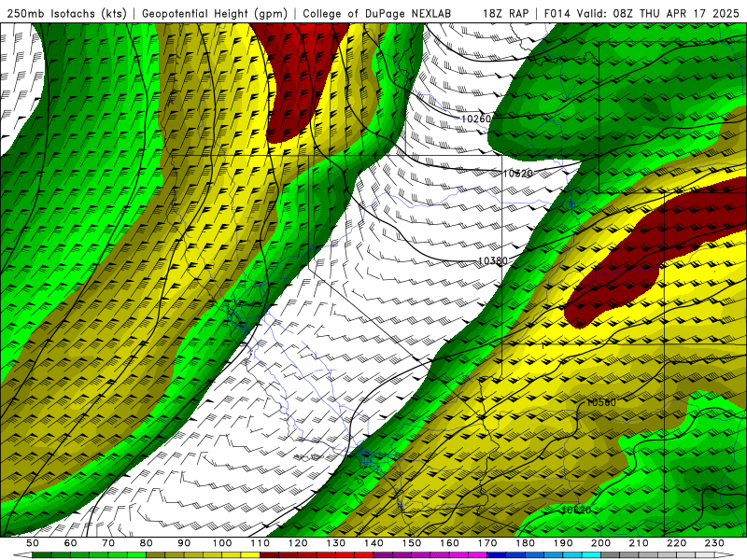Click the colorbar label 50
The width and height of the screenshot is (747, 560).
(x=33, y=543)
